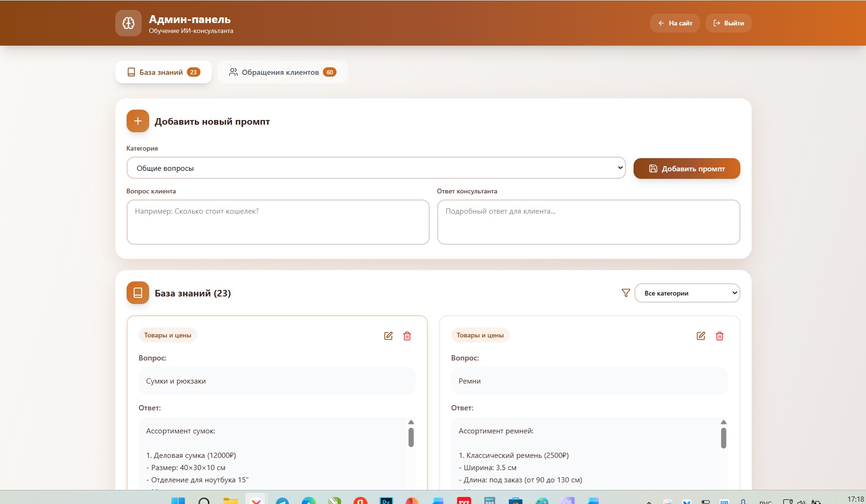Click the funnel filter icon
This screenshot has height=504, width=866.
pos(626,293)
